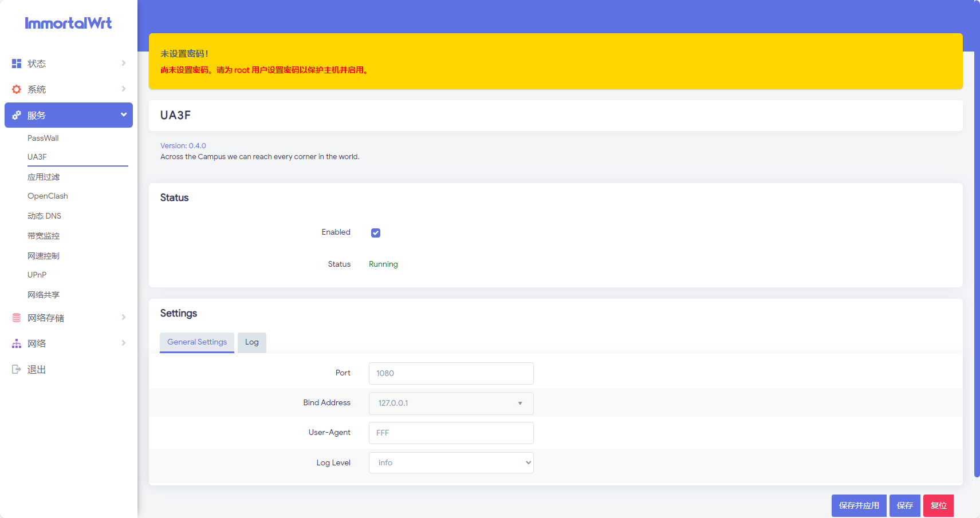Click the 服务 gears icon
The width and height of the screenshot is (980, 518).
click(17, 115)
